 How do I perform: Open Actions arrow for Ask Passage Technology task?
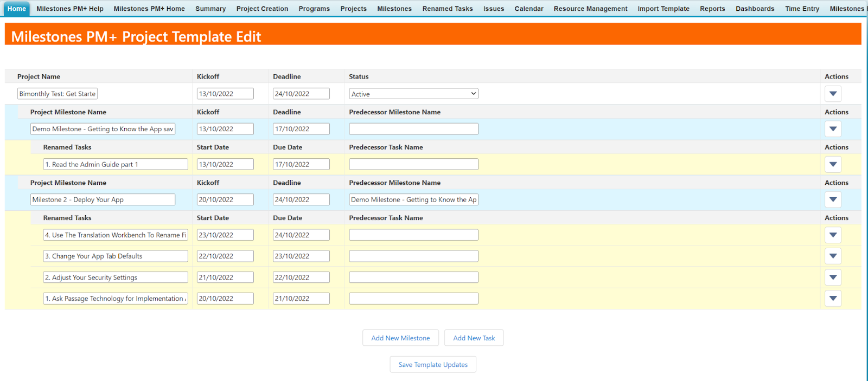pos(833,298)
